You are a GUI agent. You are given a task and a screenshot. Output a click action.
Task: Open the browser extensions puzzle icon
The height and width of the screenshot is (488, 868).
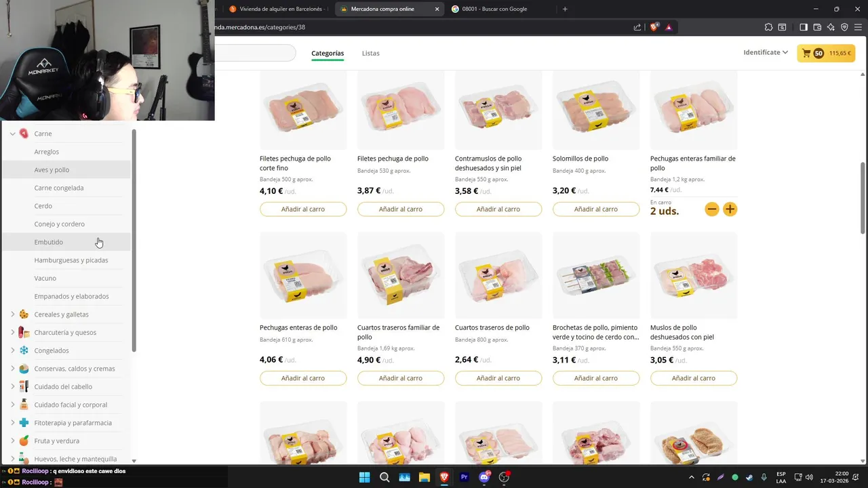tap(768, 27)
